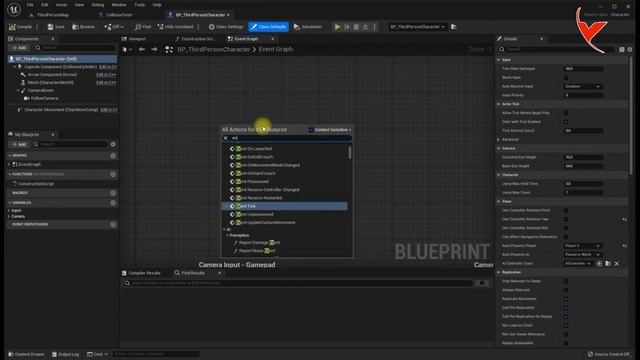The width and height of the screenshot is (640, 360).
Task: Open play options three-dot menu
Action: (374, 27)
